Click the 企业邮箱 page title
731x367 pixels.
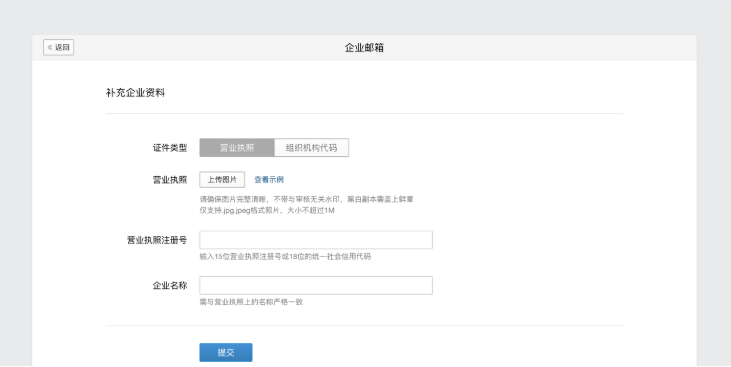click(x=364, y=48)
